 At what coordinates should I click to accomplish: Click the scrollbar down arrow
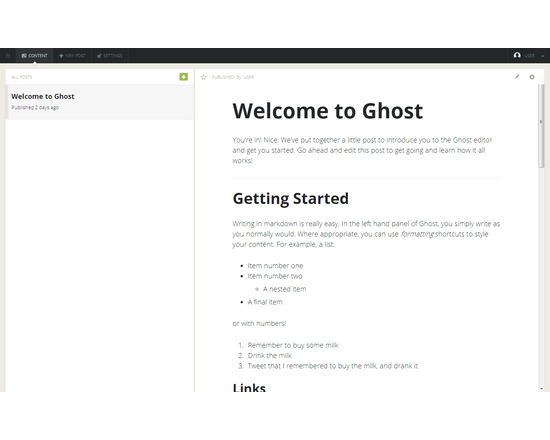(541, 388)
